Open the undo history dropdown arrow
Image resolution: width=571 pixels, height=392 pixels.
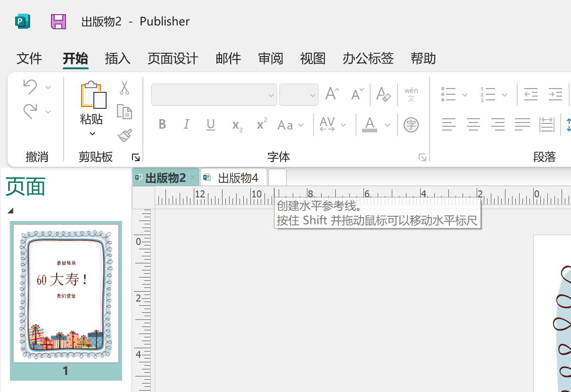(x=48, y=87)
